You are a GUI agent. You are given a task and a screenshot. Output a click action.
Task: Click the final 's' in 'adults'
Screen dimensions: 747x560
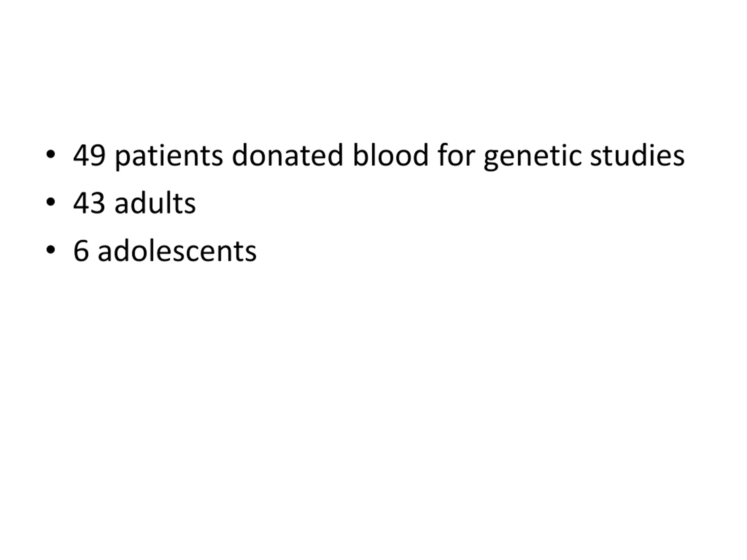(189, 206)
